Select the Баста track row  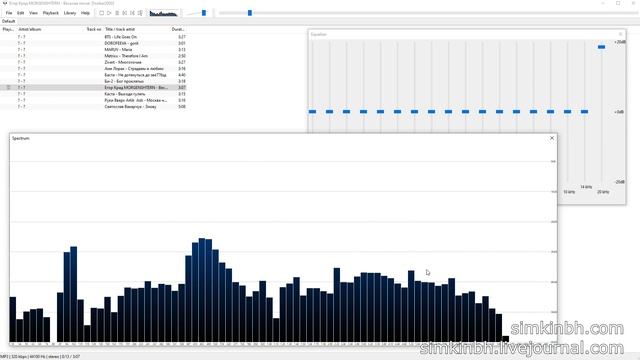click(x=93, y=75)
